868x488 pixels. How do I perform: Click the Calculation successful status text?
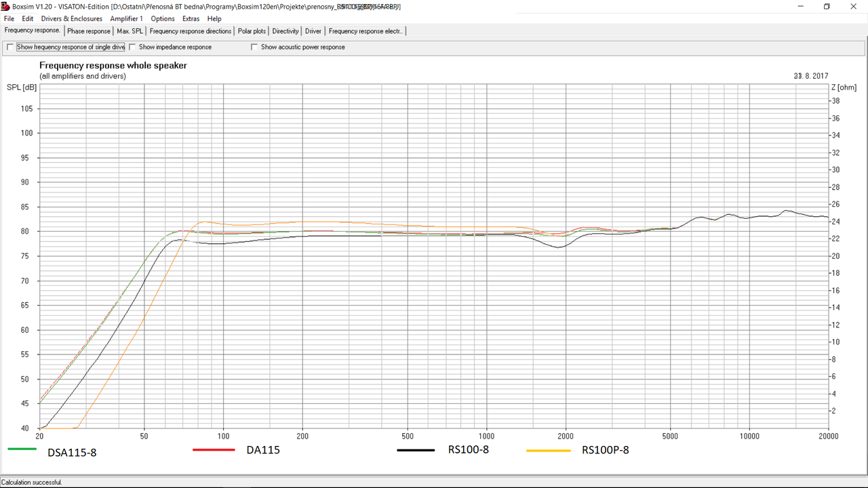click(31, 483)
